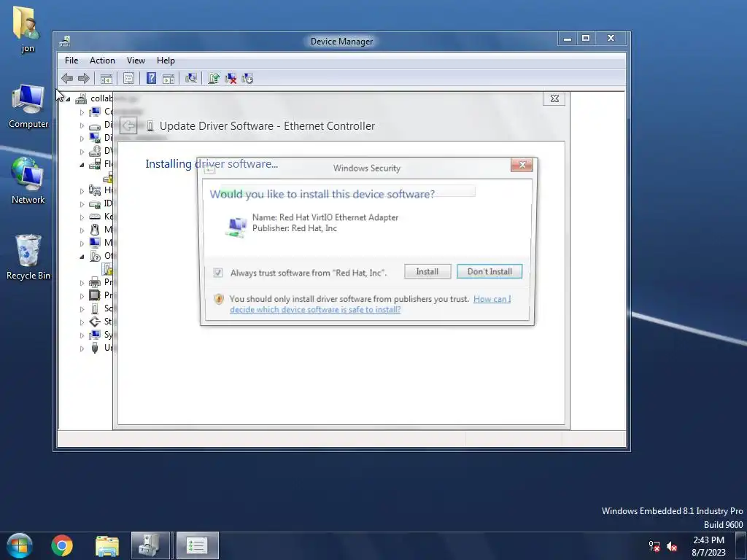The width and height of the screenshot is (747, 560).
Task: Select the question-mark Other devices icon
Action: pos(95,256)
